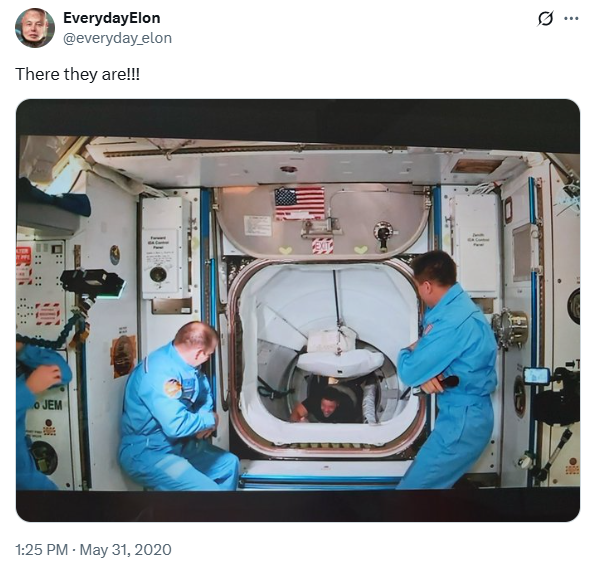Open the 1:25 PM · May 31, 2020 timestamp

pos(93,549)
